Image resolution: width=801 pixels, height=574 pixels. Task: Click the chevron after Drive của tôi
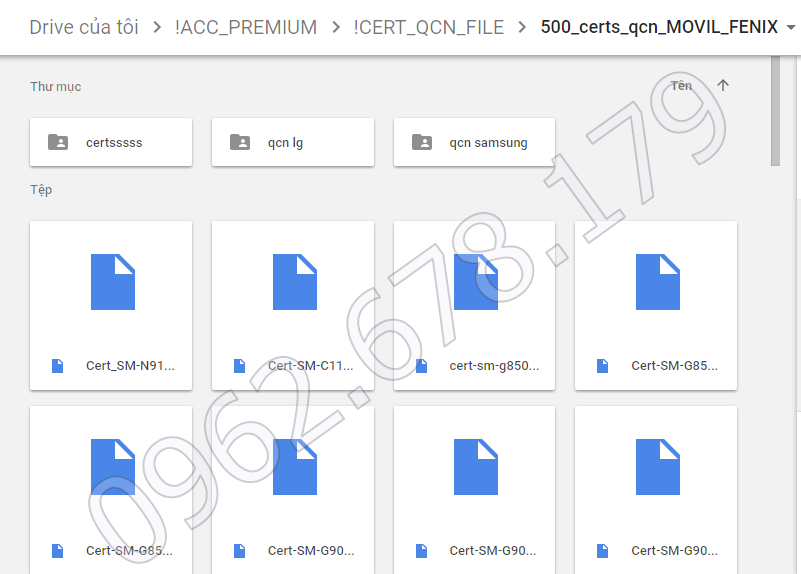click(157, 27)
